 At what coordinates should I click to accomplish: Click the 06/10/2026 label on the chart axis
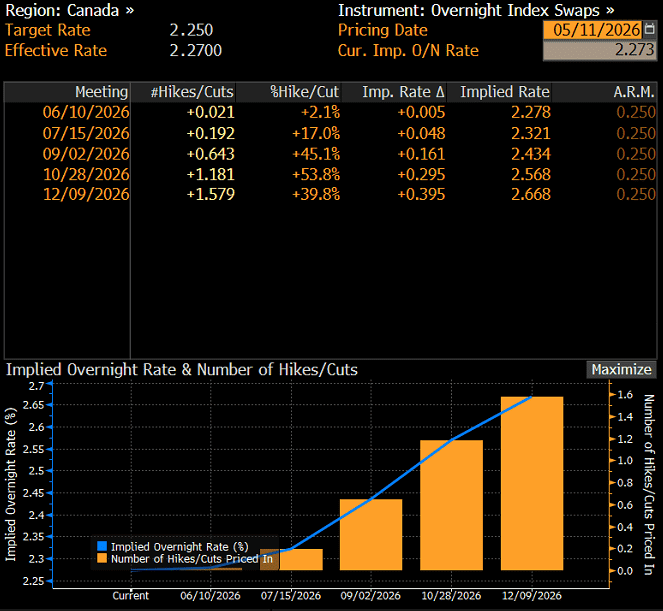coord(210,595)
